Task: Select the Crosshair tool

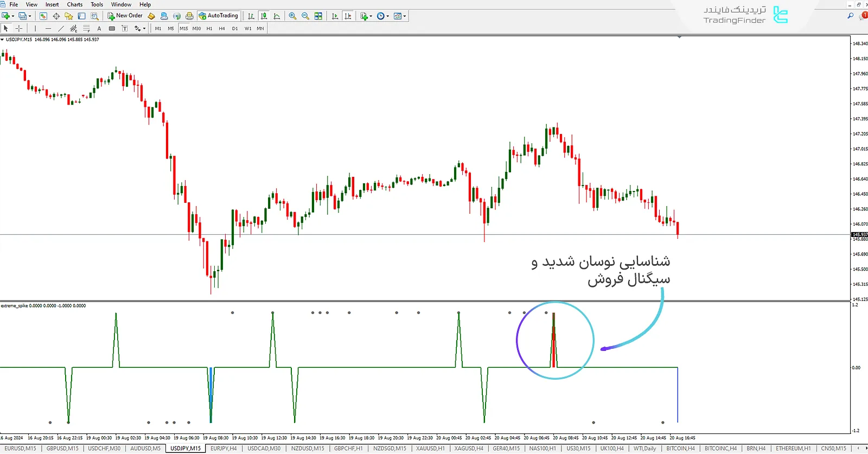Action: tap(19, 28)
